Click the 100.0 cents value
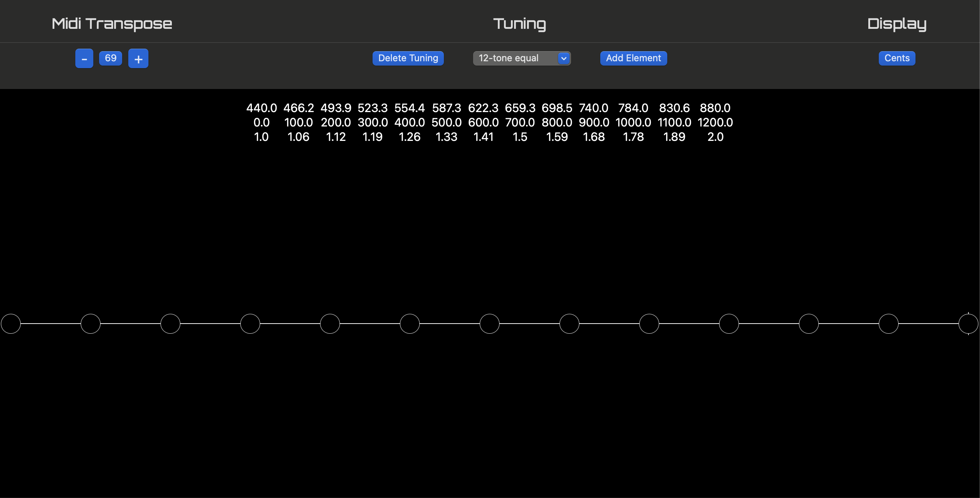 point(299,123)
